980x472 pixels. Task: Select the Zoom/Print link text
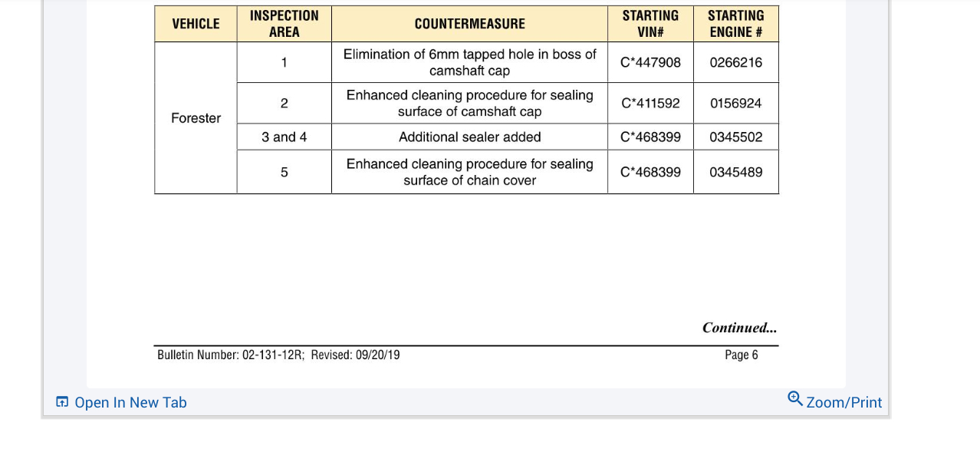tap(844, 402)
